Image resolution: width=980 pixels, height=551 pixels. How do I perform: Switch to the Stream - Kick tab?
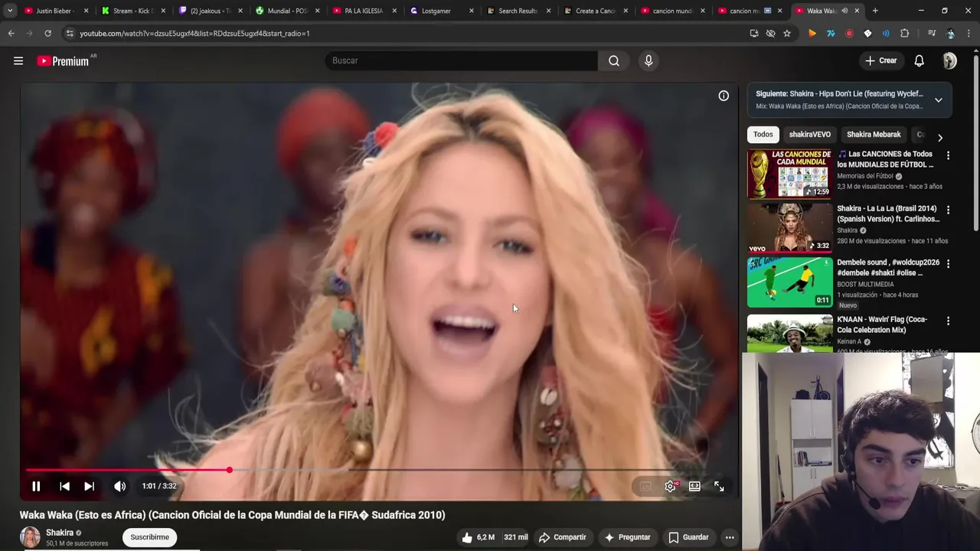pyautogui.click(x=132, y=11)
